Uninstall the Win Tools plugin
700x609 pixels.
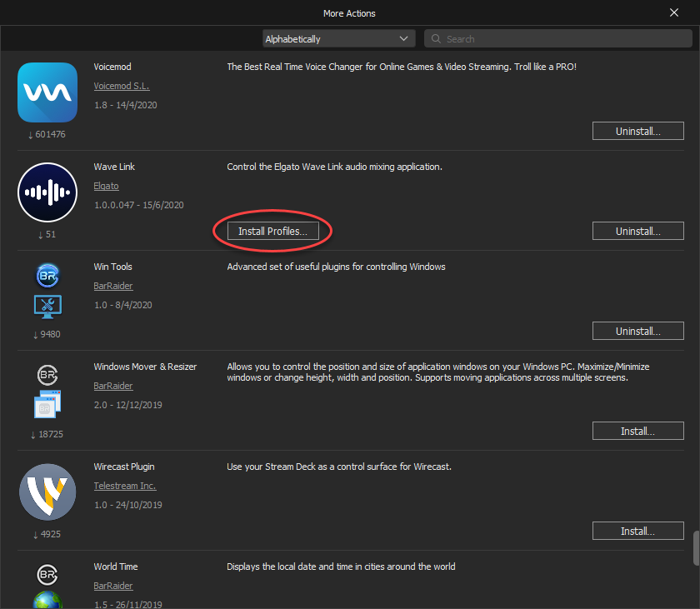coord(638,331)
